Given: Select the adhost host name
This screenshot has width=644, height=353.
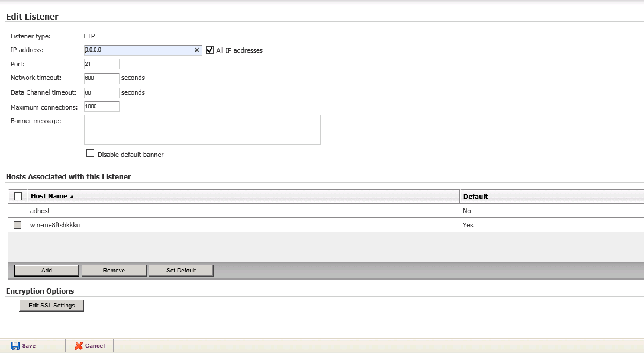Looking at the screenshot, I should coord(40,211).
